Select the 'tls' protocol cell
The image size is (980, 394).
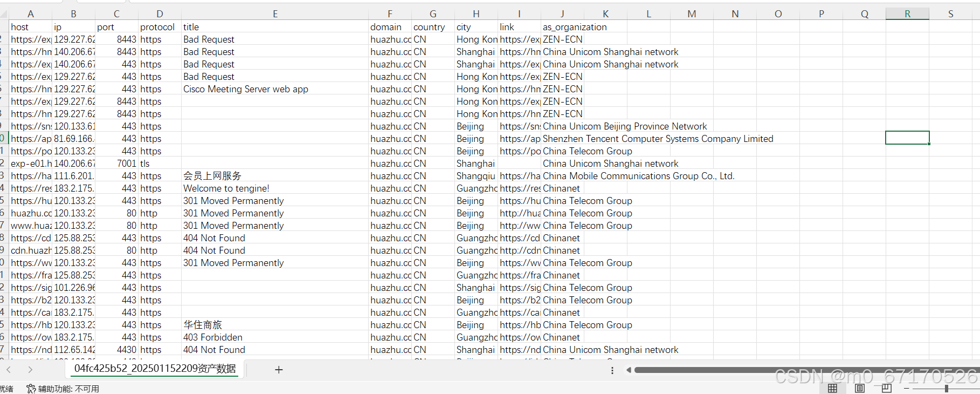160,164
